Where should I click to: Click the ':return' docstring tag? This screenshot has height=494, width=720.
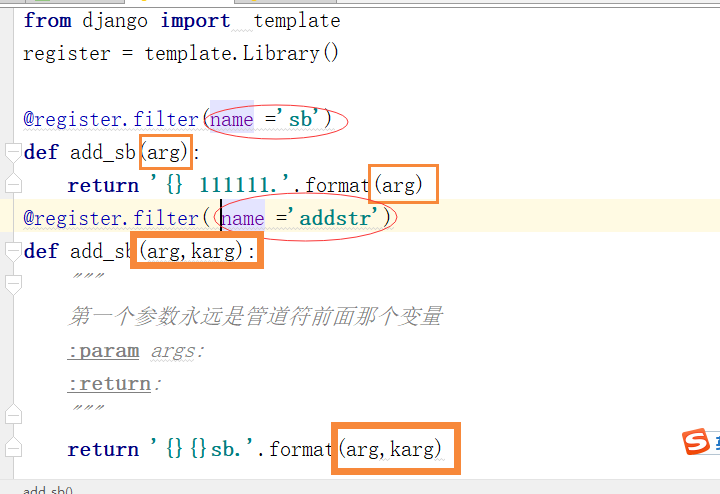pos(109,384)
